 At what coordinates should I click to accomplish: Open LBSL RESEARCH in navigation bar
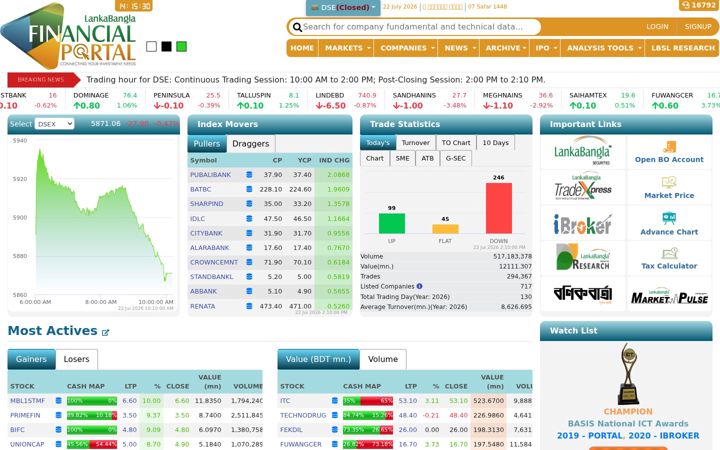pos(682,48)
